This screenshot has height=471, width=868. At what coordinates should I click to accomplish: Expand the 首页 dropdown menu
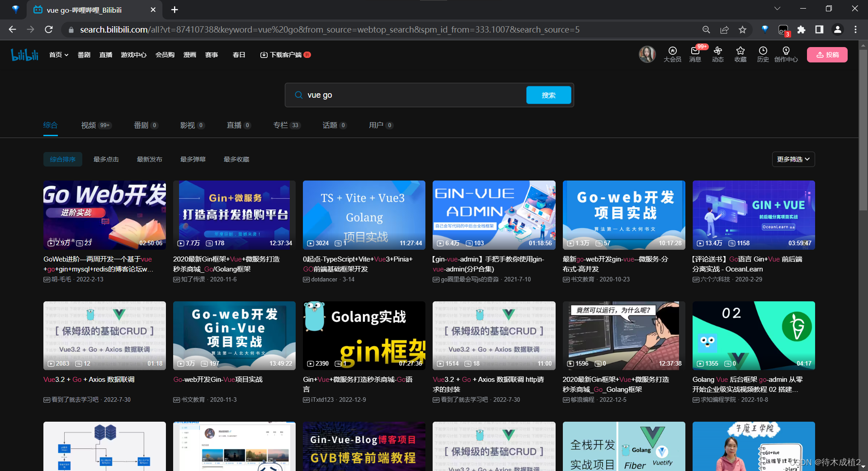coord(59,55)
